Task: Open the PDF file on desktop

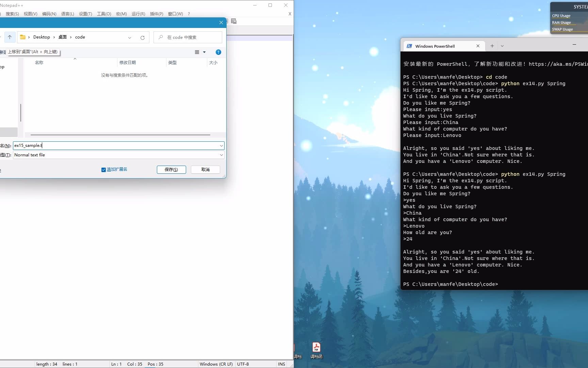Action: coord(316,350)
